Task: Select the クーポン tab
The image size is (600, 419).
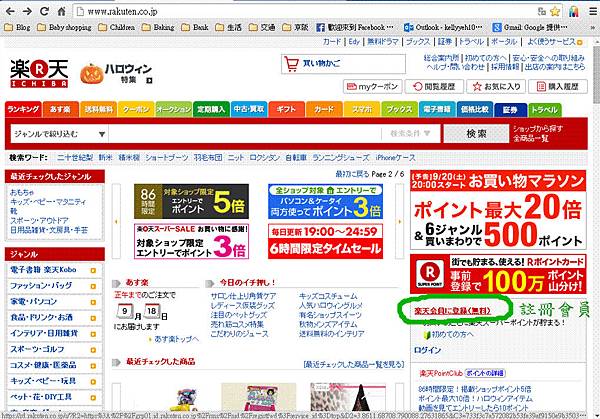Action: (136, 109)
